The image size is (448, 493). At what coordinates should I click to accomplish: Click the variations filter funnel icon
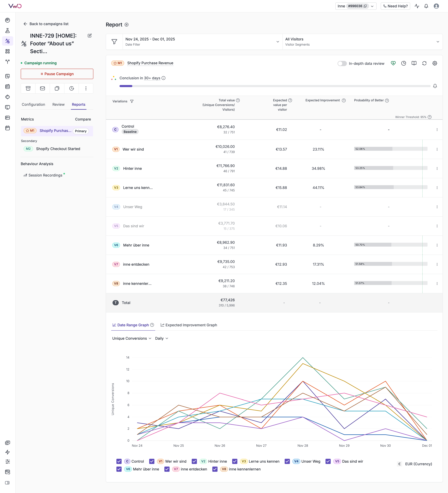[x=132, y=101]
